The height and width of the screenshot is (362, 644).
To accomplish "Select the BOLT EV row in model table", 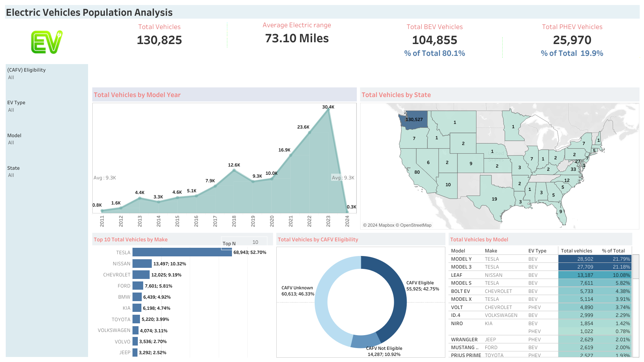I will click(x=540, y=291).
